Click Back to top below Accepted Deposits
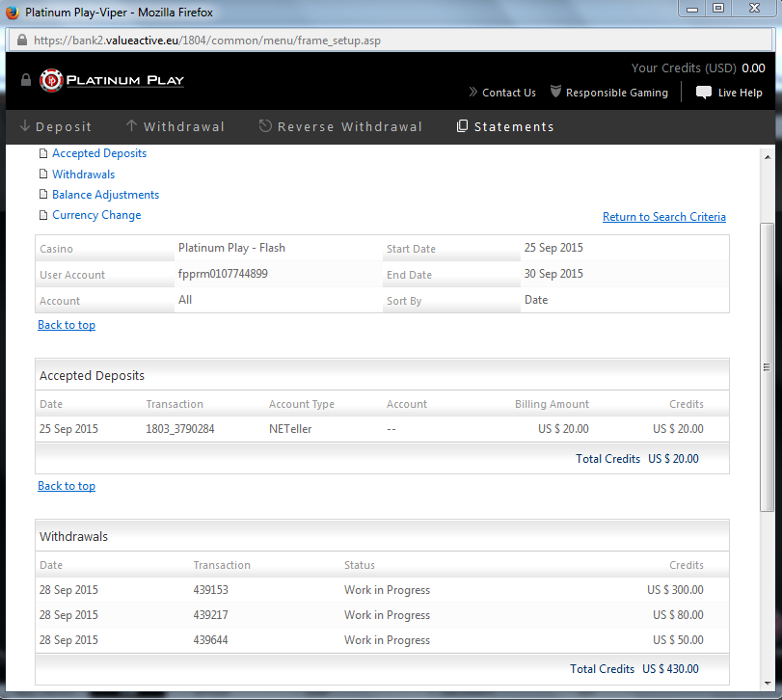This screenshot has height=700, width=782. tap(67, 486)
